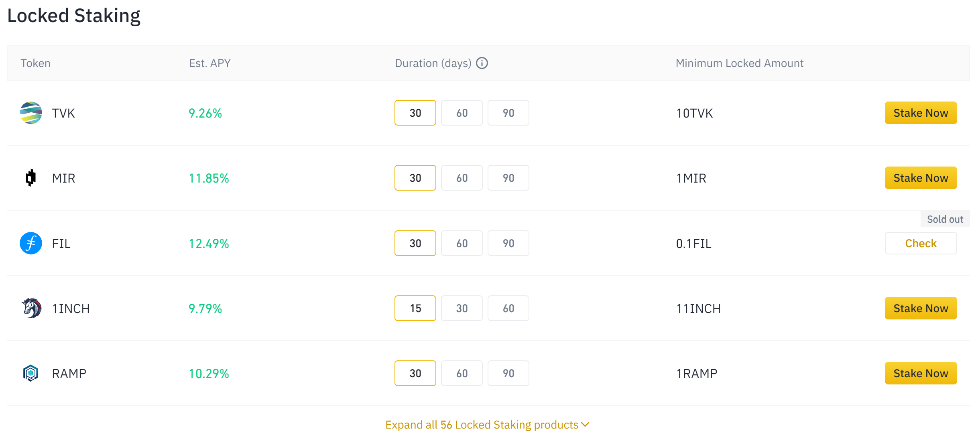Image resolution: width=980 pixels, height=435 pixels.
Task: Click the Minimum Locked Amount column header
Action: point(739,63)
